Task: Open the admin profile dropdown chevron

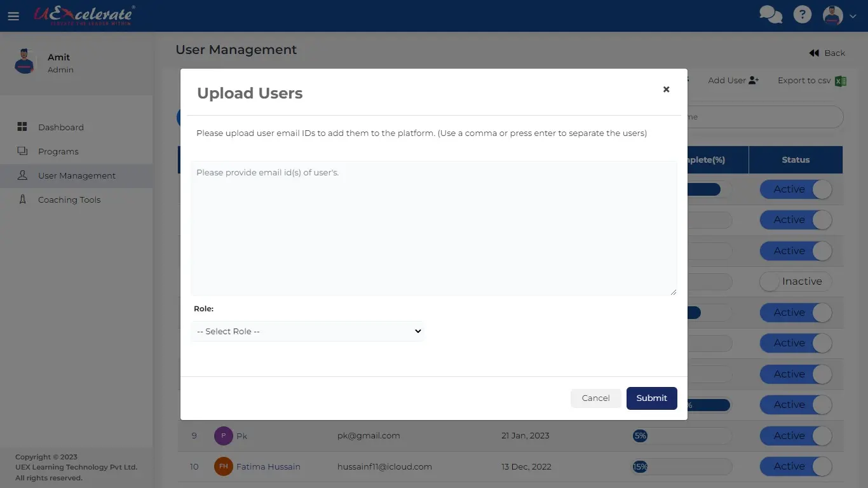Action: [x=854, y=15]
